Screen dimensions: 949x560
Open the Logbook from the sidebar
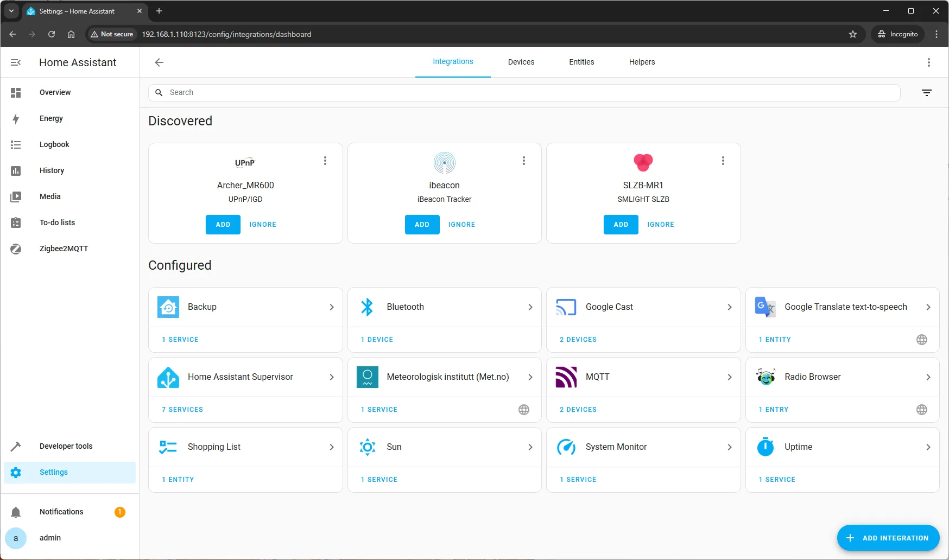point(54,144)
